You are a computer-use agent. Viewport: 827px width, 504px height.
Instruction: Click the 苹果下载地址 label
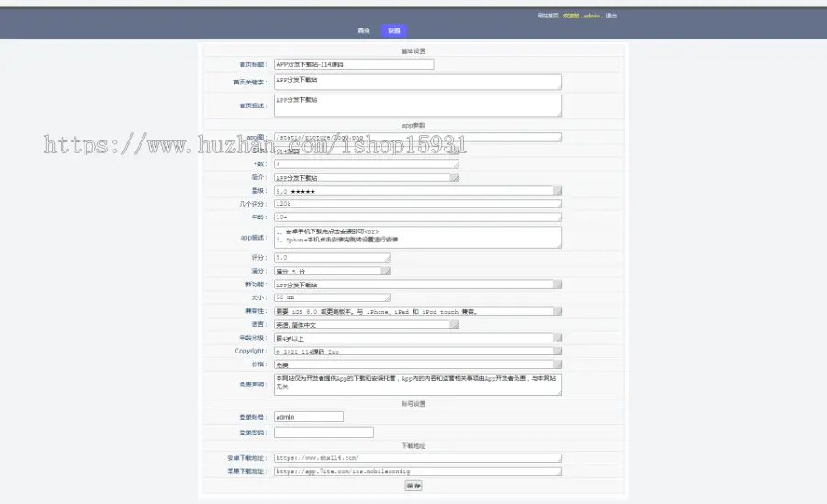click(x=247, y=471)
